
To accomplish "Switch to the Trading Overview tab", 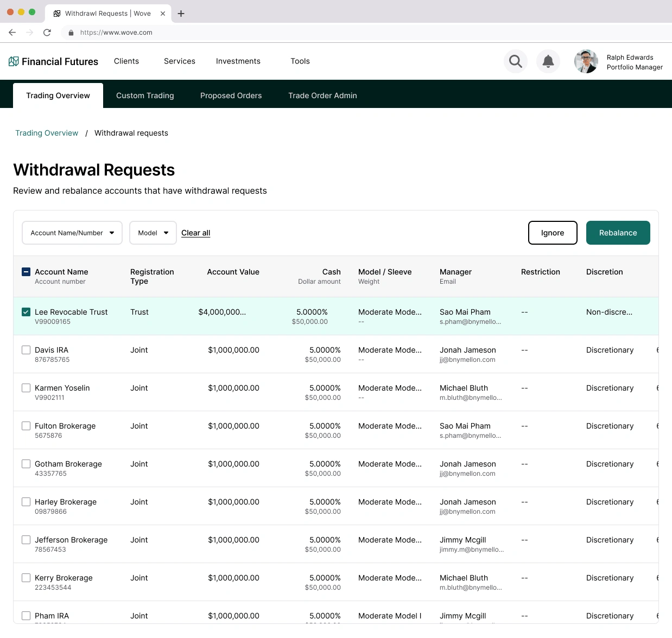I will click(58, 95).
